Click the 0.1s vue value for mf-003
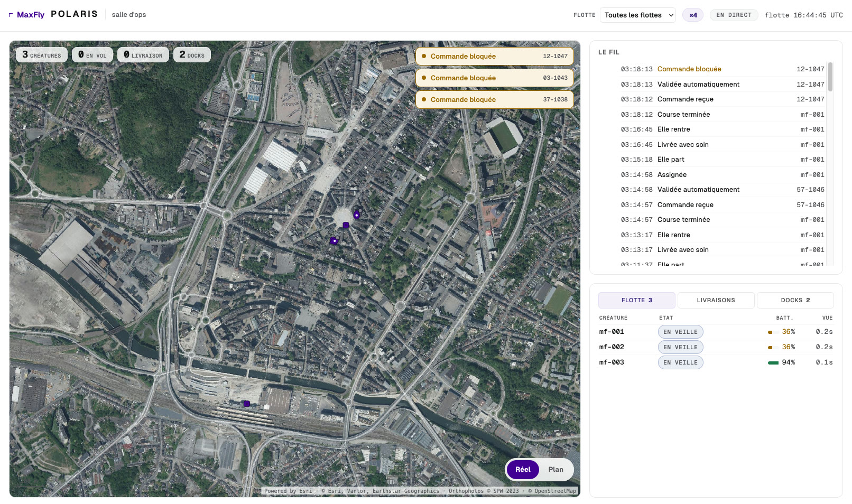 [824, 363]
